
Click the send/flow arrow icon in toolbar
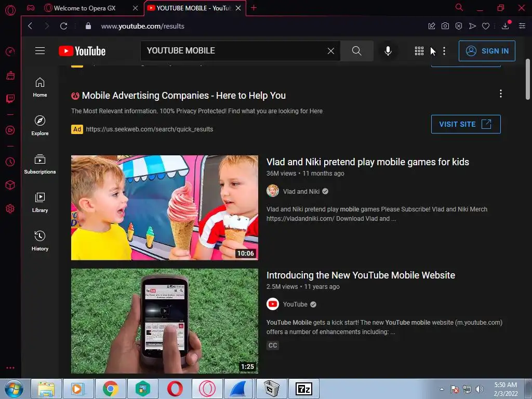(472, 26)
